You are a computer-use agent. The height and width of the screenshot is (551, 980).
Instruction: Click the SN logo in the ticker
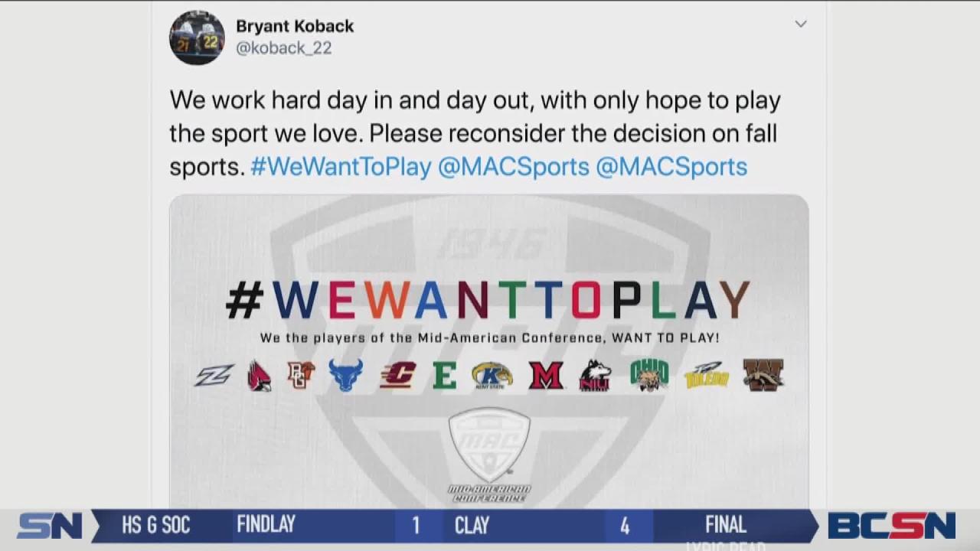pos(48,525)
